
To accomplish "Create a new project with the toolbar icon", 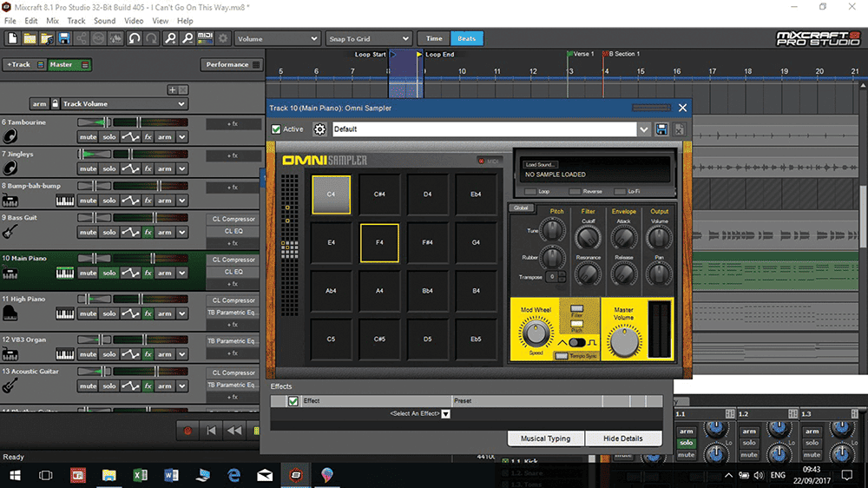I will 12,38.
